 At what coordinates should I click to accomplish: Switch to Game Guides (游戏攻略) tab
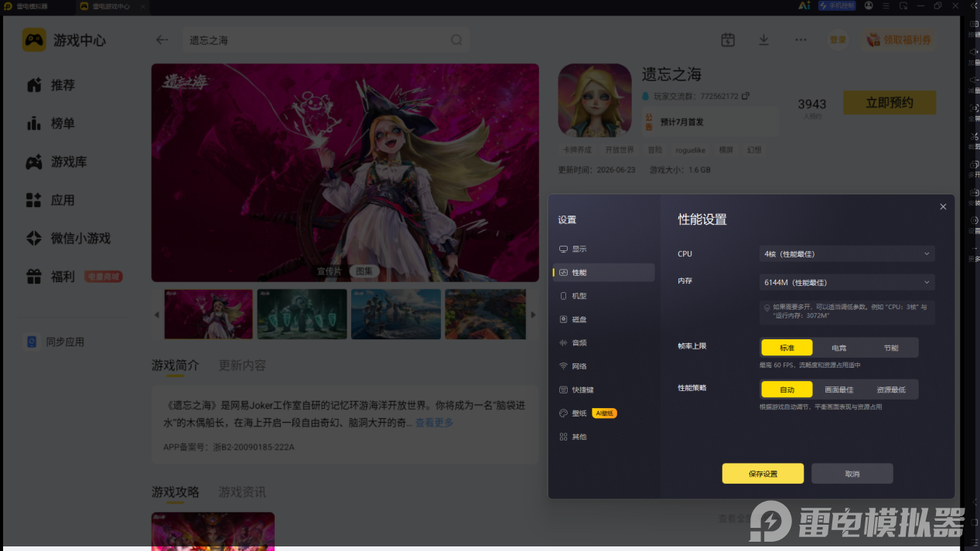175,491
